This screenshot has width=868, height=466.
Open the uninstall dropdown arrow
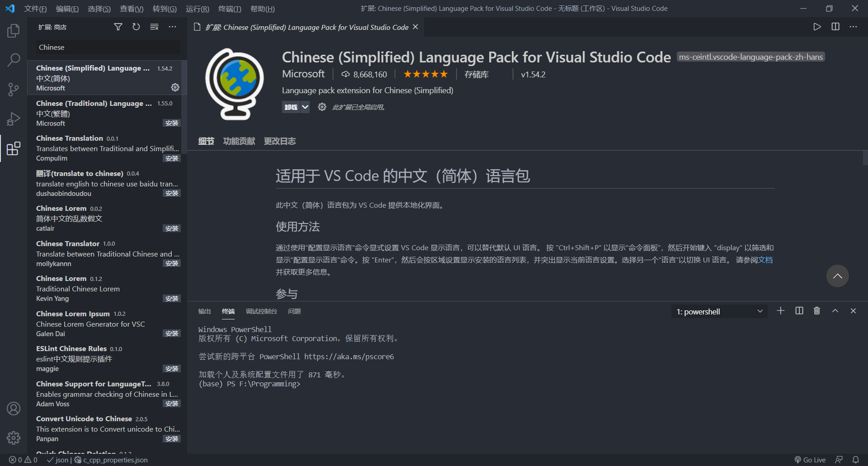pyautogui.click(x=305, y=107)
